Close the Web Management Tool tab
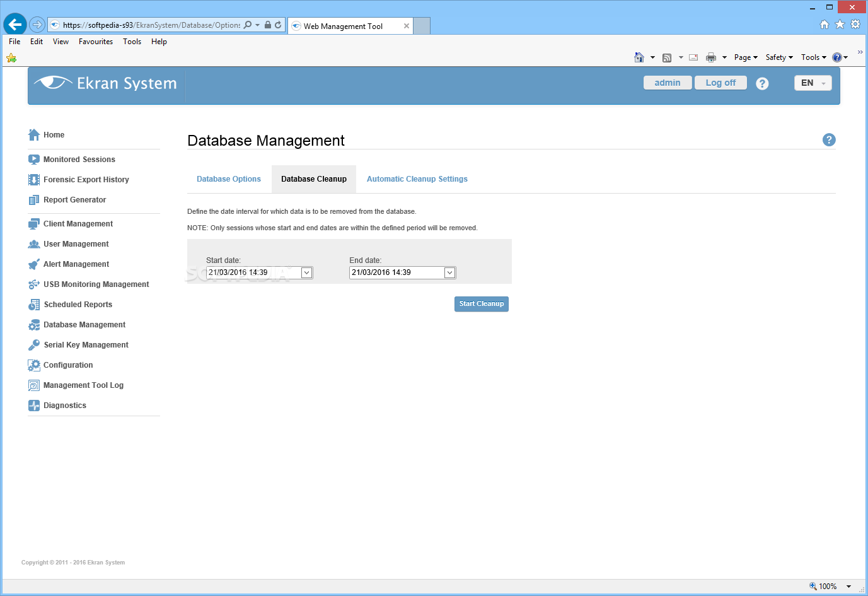 click(x=406, y=26)
